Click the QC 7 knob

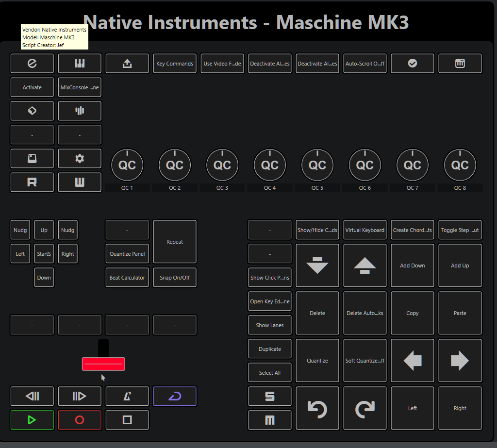click(413, 165)
